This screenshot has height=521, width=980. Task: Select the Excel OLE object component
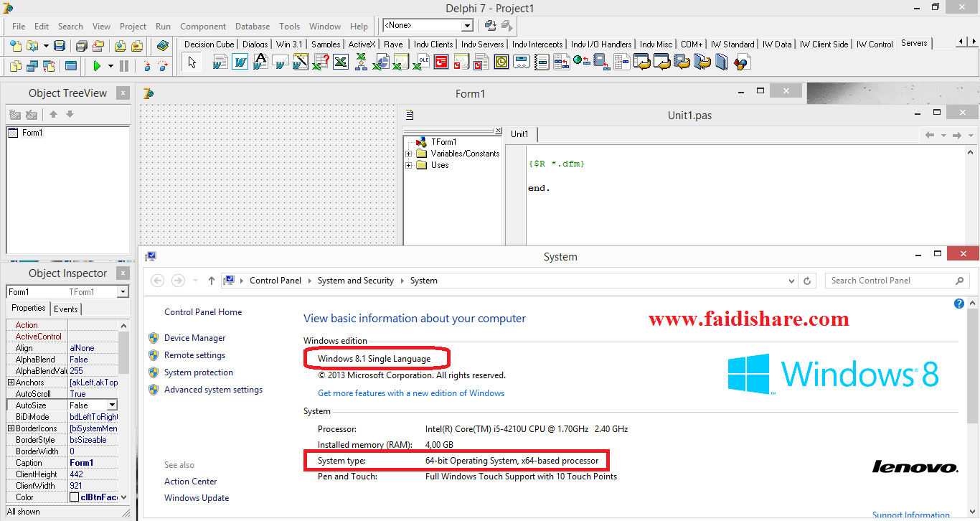coord(421,62)
